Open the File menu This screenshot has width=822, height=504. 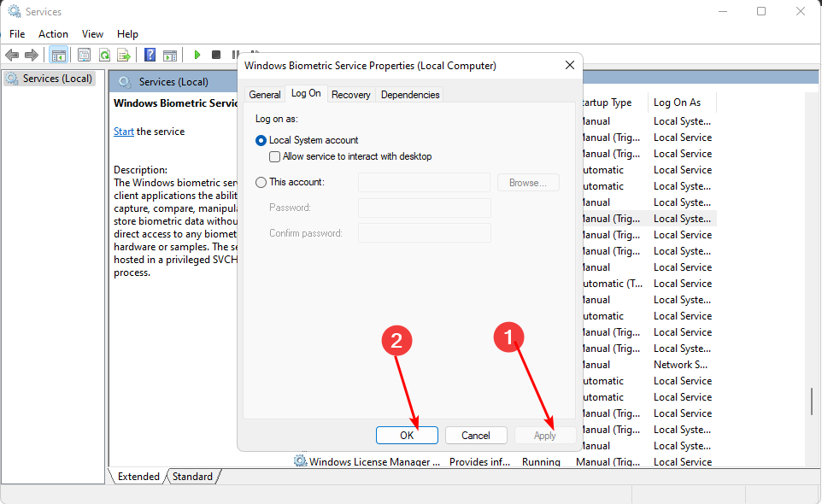(x=17, y=34)
